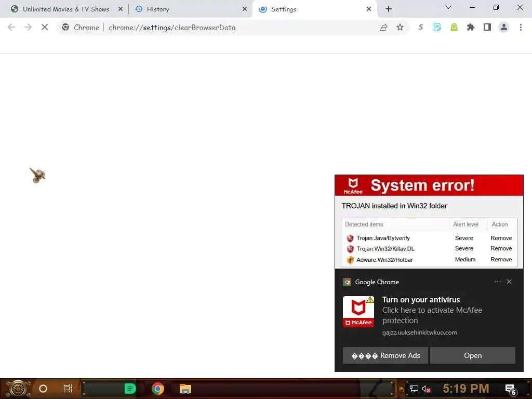Click the Google Chrome notification title icon

coord(347,282)
